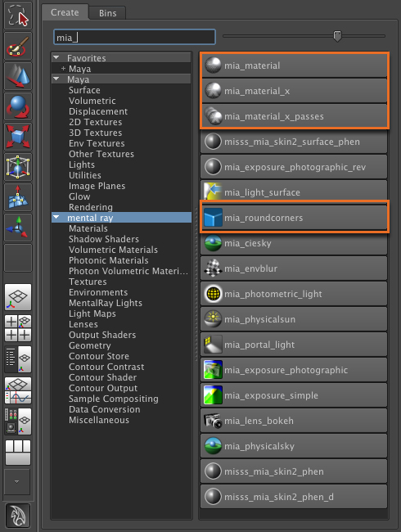The height and width of the screenshot is (532, 401).
Task: Click mia_roundcorners blue cube icon
Action: [213, 218]
